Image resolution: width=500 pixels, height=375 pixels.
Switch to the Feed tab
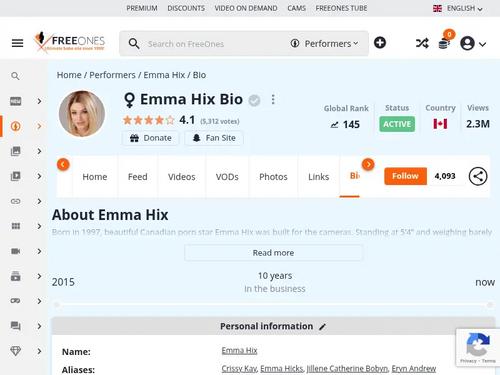pyautogui.click(x=138, y=177)
